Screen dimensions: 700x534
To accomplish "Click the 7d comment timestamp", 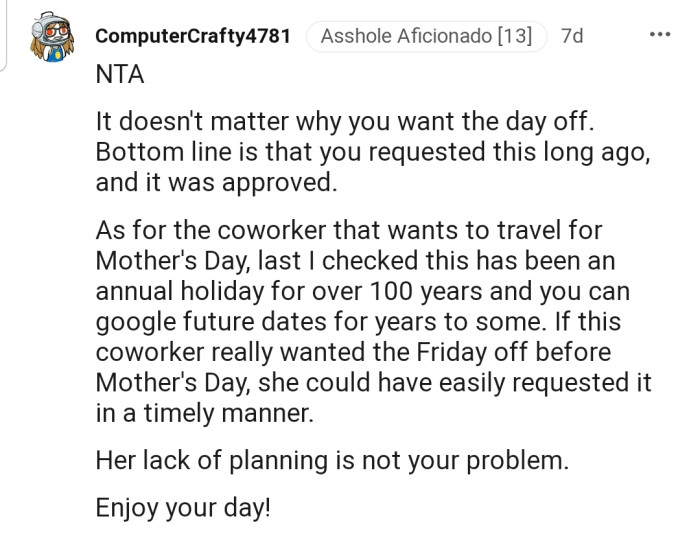I will pos(573,36).
